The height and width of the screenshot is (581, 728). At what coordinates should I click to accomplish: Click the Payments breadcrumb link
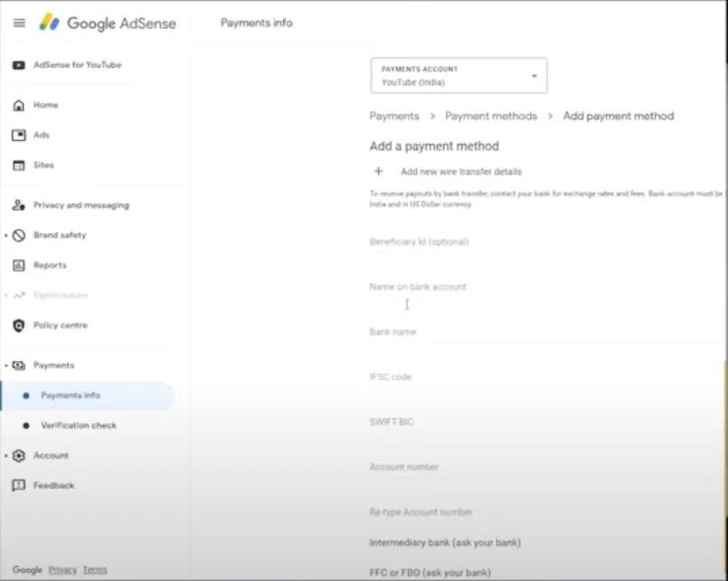point(394,116)
